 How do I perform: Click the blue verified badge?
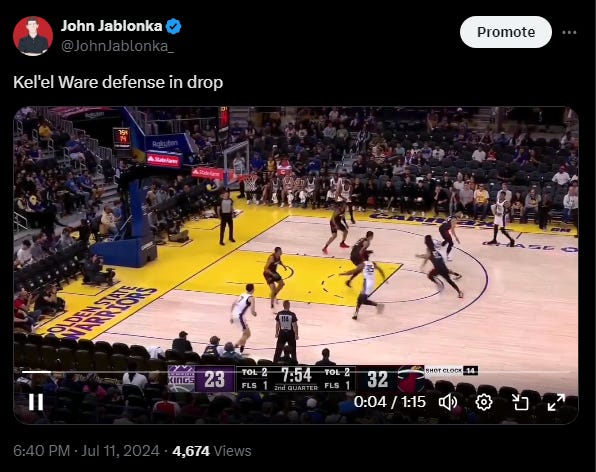174,26
